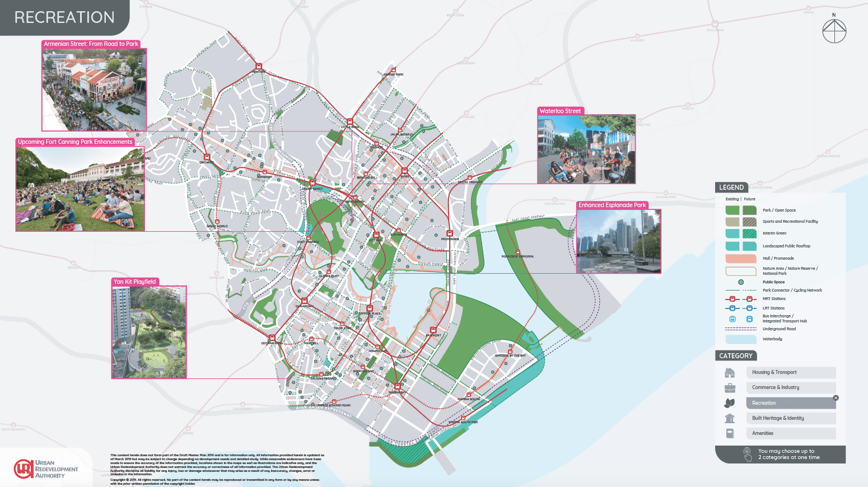This screenshot has width=868, height=487.
Task: Click the Built Heritage building icon
Action: pyautogui.click(x=729, y=418)
